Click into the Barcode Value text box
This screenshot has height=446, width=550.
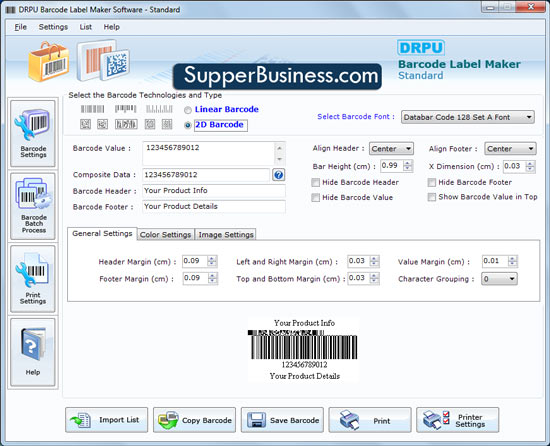click(x=209, y=154)
